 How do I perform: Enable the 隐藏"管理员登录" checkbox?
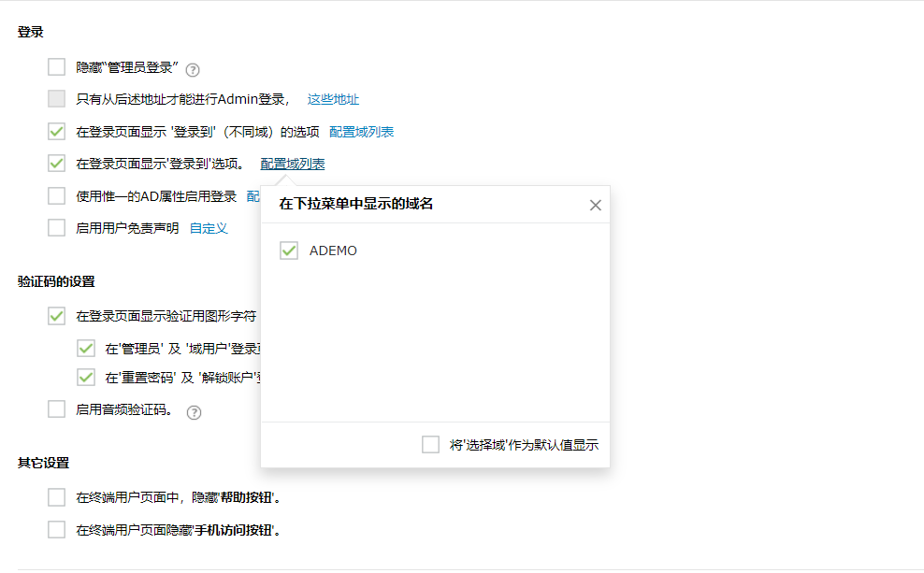[55, 67]
